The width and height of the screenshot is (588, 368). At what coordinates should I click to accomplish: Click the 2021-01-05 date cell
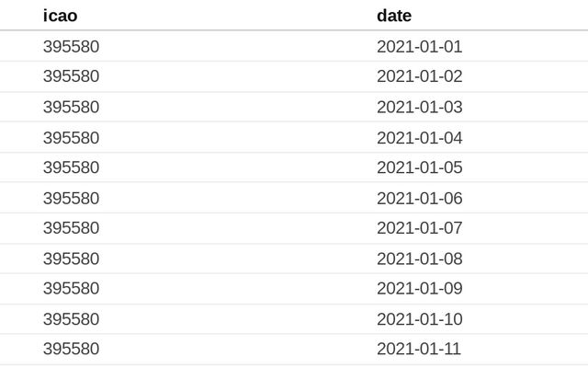419,167
